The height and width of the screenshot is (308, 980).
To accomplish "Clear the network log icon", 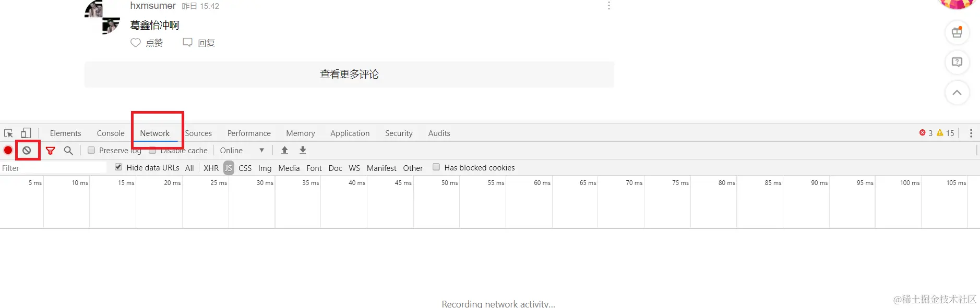I will pyautogui.click(x=27, y=151).
